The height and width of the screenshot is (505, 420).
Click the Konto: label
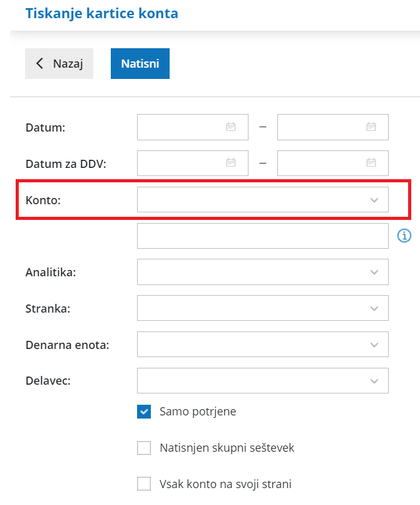tap(43, 200)
